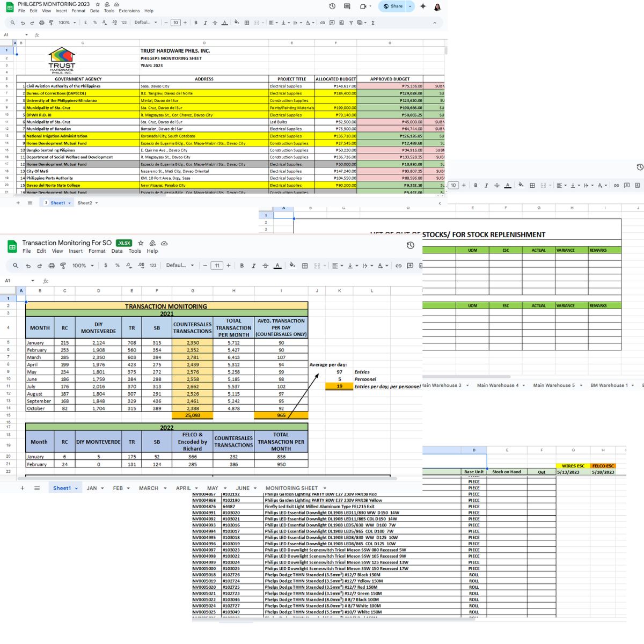Image resolution: width=644 pixels, height=644 pixels.
Task: Toggle bold in stock replenishment toolbar
Action: click(475, 185)
